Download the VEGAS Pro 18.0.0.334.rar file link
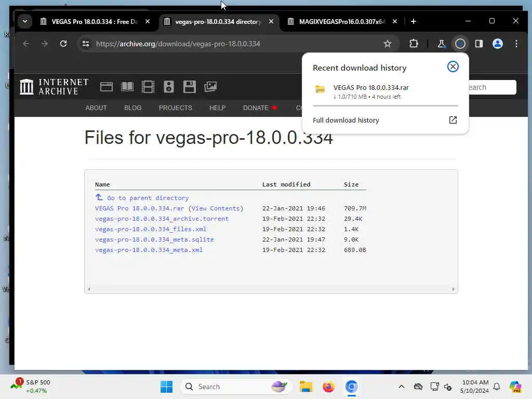 pos(139,208)
